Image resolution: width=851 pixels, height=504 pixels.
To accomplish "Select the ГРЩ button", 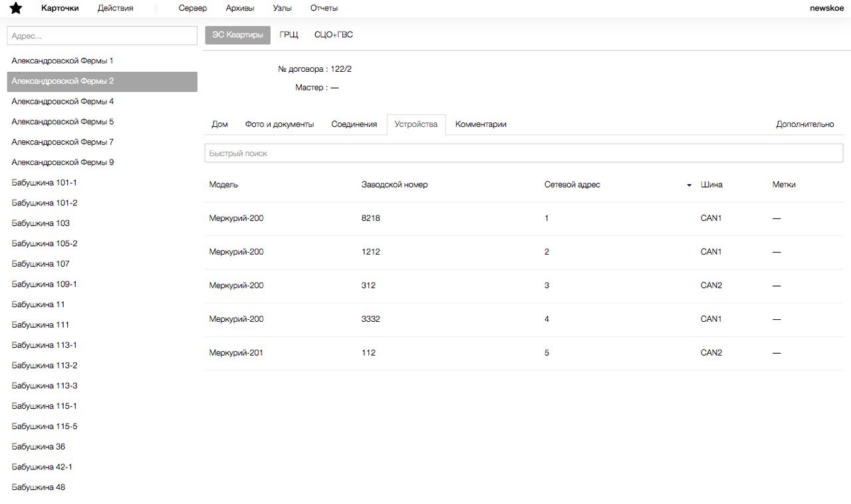I will click(x=289, y=35).
